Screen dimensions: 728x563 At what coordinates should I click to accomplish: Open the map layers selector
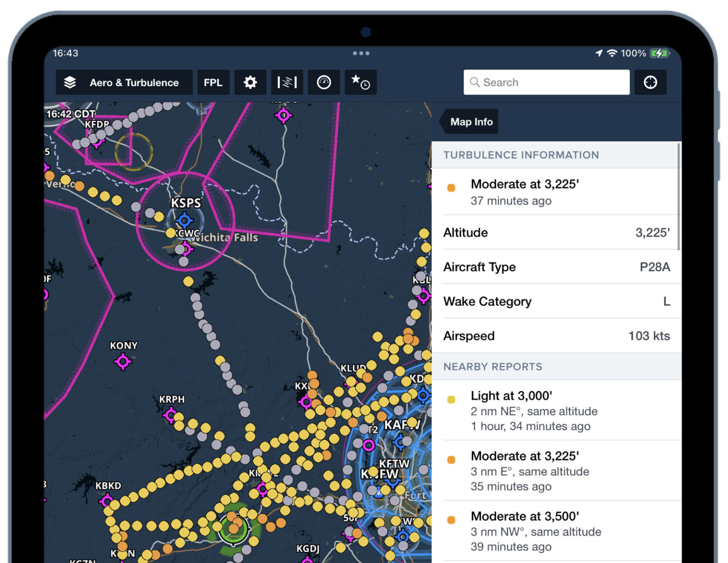[x=69, y=82]
